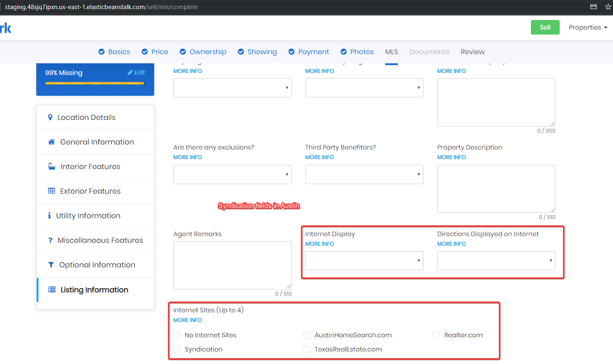
Task: Click the 99% Missing progress bar
Action: click(95, 83)
